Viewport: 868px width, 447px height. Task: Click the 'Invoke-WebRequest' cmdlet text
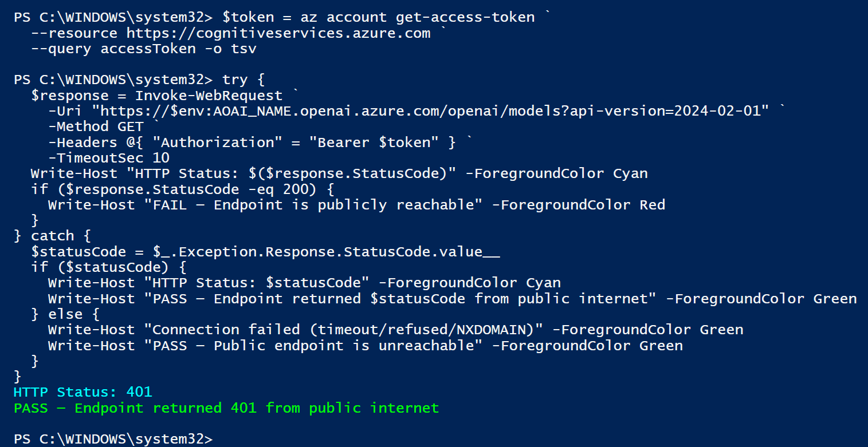click(209, 96)
